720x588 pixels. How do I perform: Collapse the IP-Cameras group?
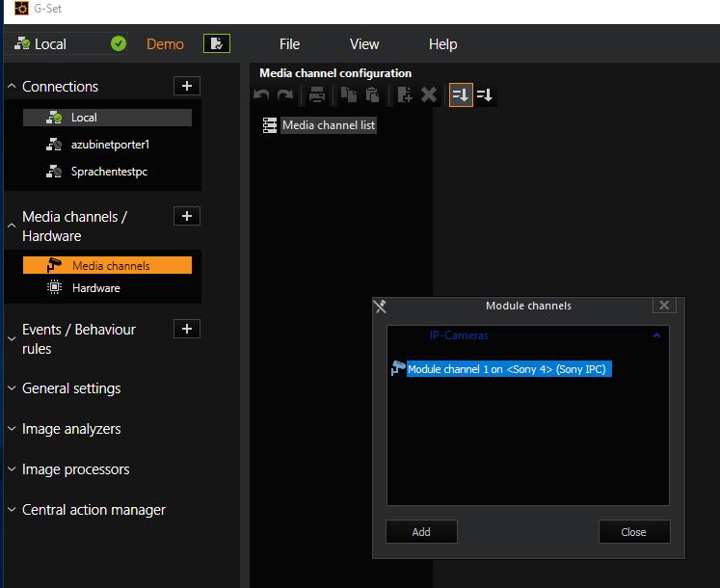pyautogui.click(x=656, y=335)
